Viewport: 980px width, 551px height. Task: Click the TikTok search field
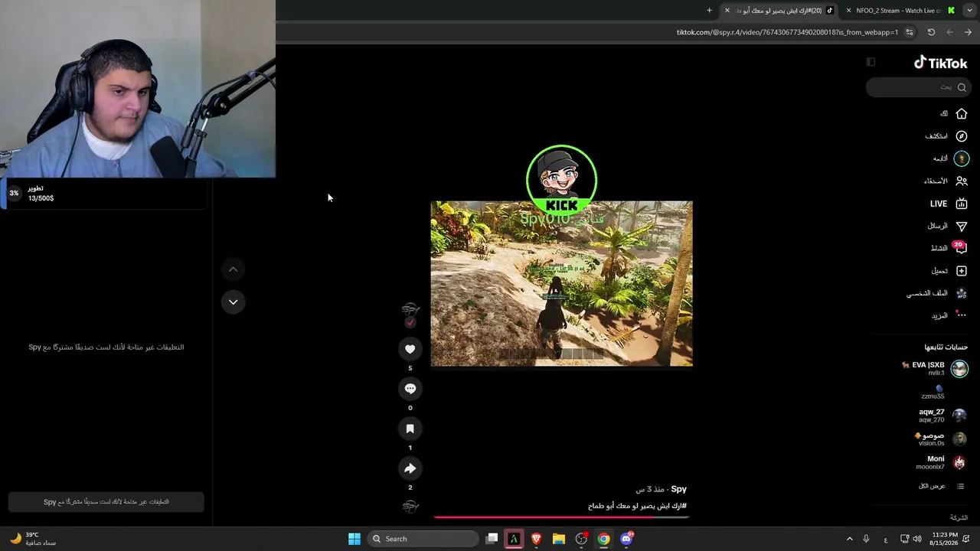pos(918,87)
